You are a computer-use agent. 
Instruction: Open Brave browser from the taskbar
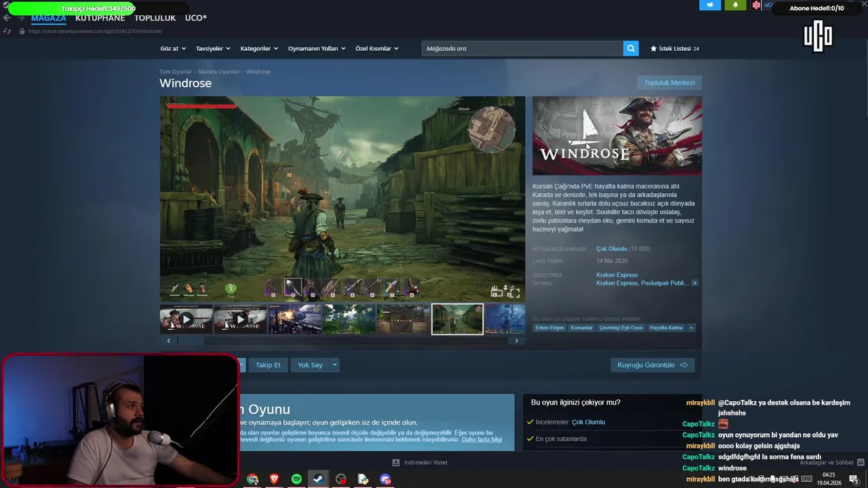pos(274,479)
